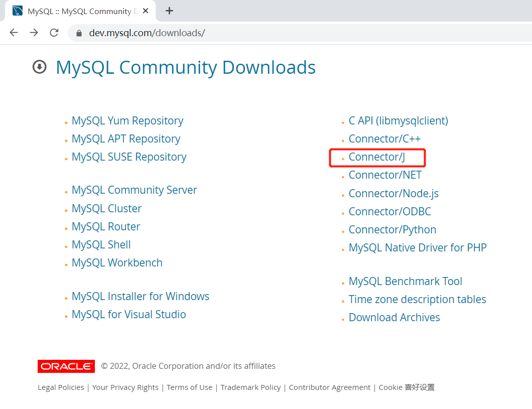The width and height of the screenshot is (532, 409).
Task: Click the browser forward arrow
Action: 34,33
